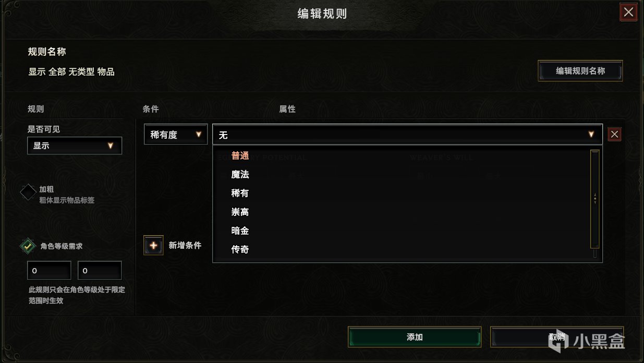Choose 崇高 in the rarity list

click(x=240, y=212)
